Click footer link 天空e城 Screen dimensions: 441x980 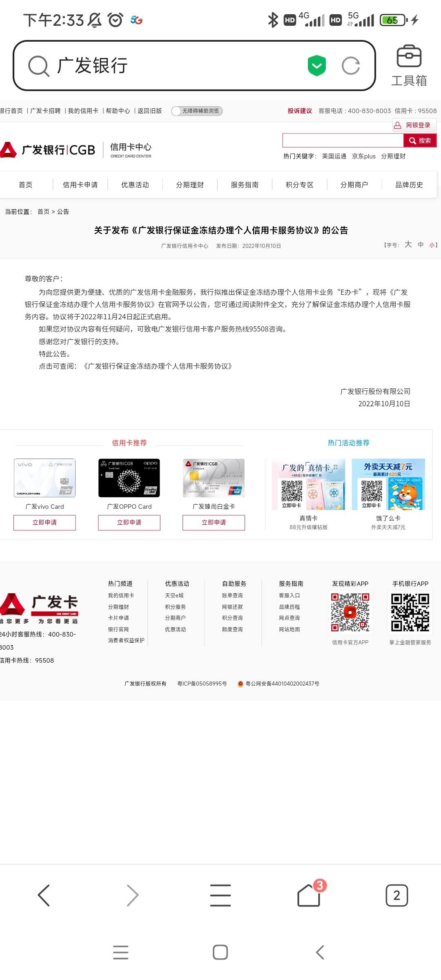174,596
